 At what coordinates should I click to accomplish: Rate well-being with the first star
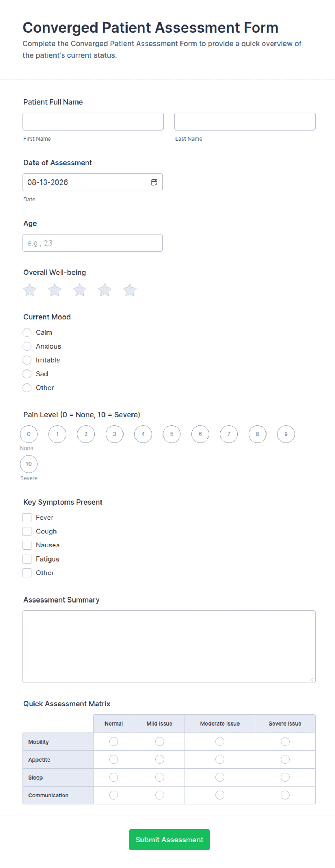pos(30,290)
